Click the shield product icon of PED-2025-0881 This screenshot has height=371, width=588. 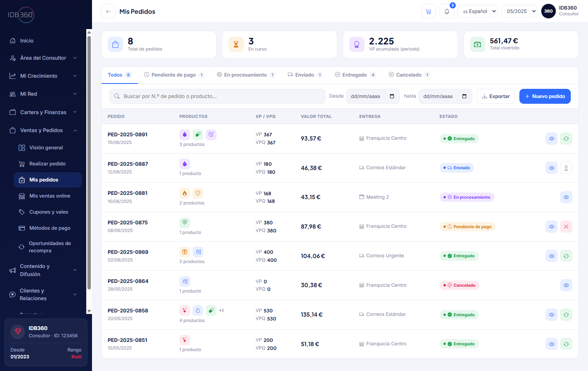pyautogui.click(x=198, y=193)
